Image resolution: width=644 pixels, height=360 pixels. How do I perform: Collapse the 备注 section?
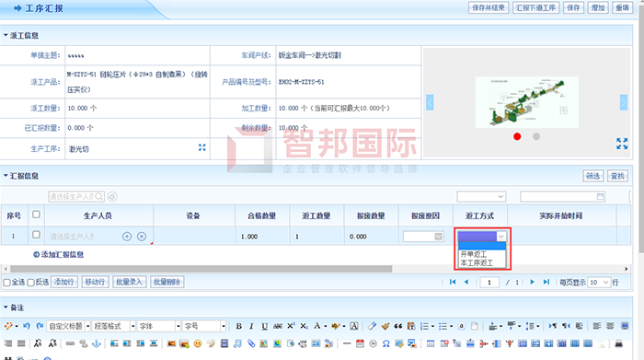[x=6, y=307]
